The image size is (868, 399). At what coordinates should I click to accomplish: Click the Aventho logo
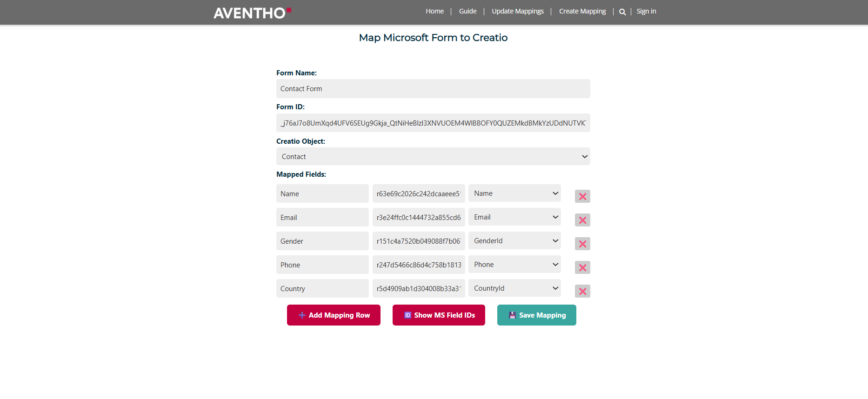pos(252,13)
